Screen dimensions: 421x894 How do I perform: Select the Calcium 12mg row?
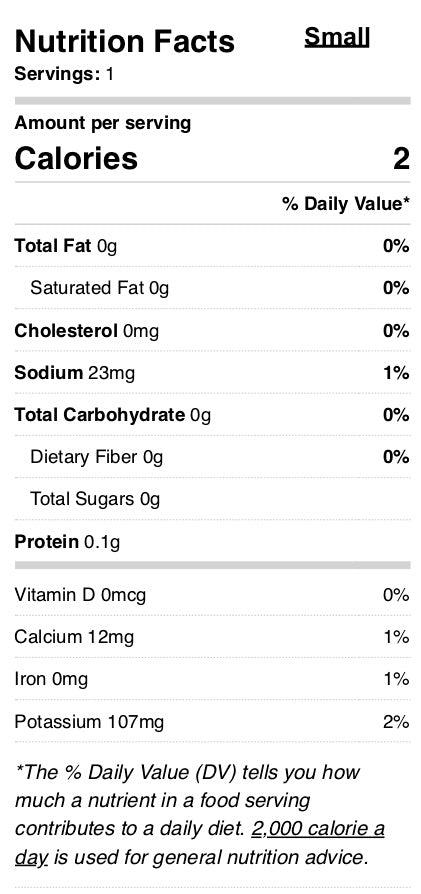(212, 637)
